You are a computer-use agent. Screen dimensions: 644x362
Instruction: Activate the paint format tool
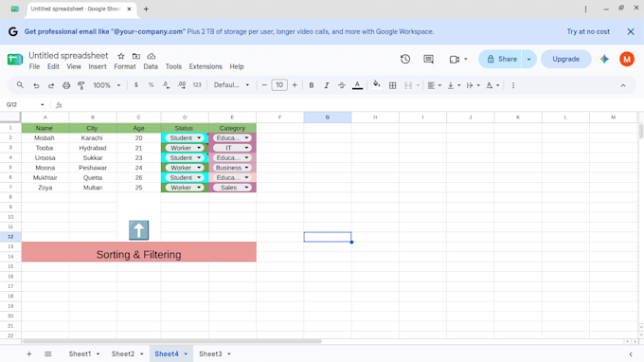80,85
